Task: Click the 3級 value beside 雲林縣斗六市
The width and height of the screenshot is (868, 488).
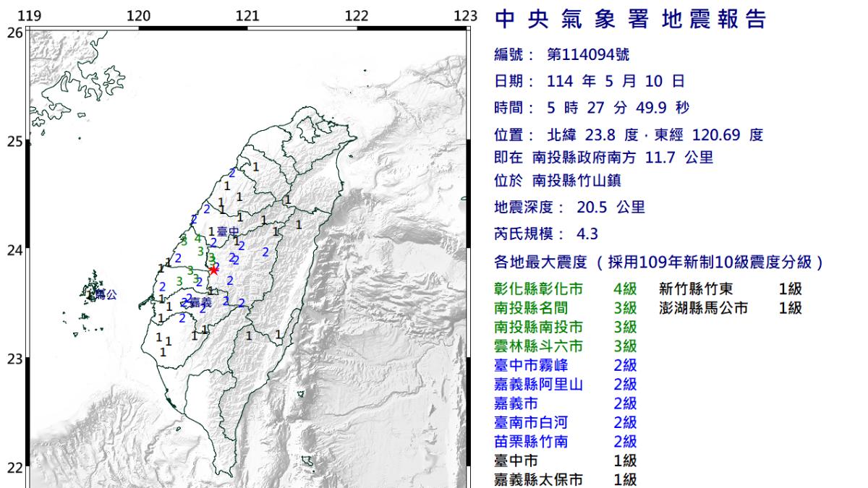Action: (x=625, y=346)
